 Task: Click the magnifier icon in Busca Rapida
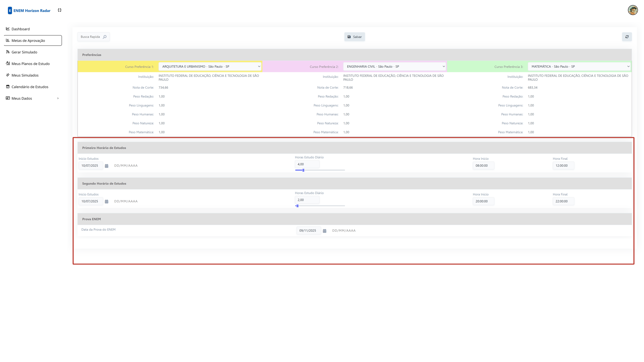(x=105, y=37)
